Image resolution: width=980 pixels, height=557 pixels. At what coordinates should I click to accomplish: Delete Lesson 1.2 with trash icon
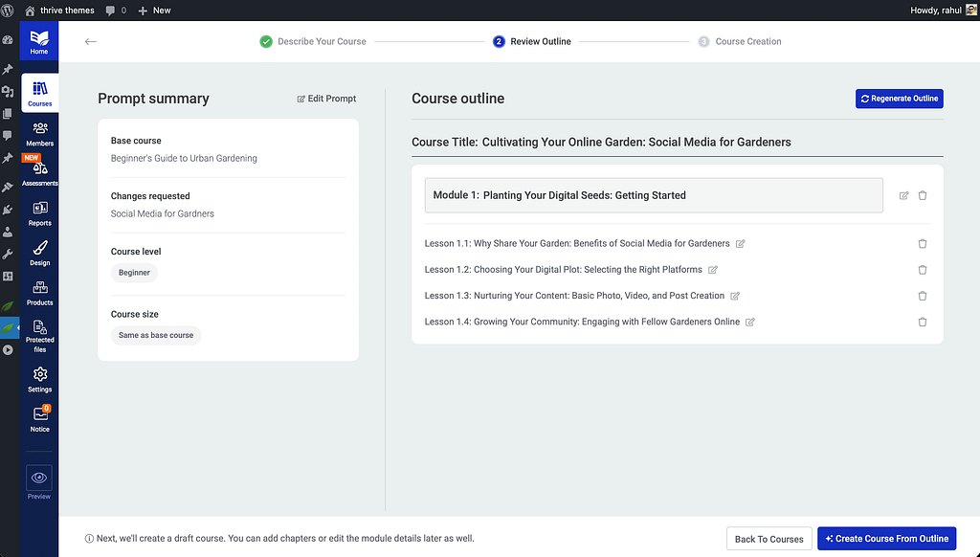pyautogui.click(x=923, y=270)
